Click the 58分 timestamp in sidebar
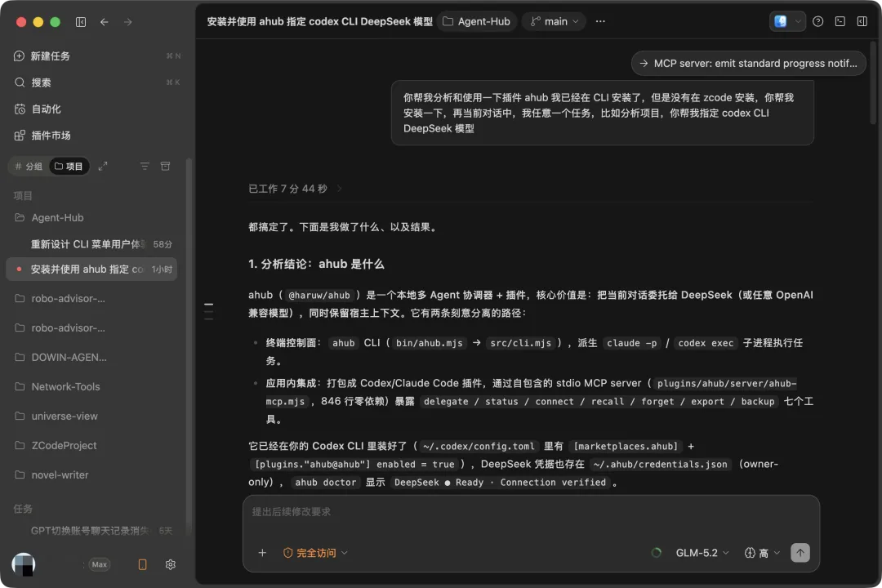This screenshot has width=882, height=588. tap(163, 244)
